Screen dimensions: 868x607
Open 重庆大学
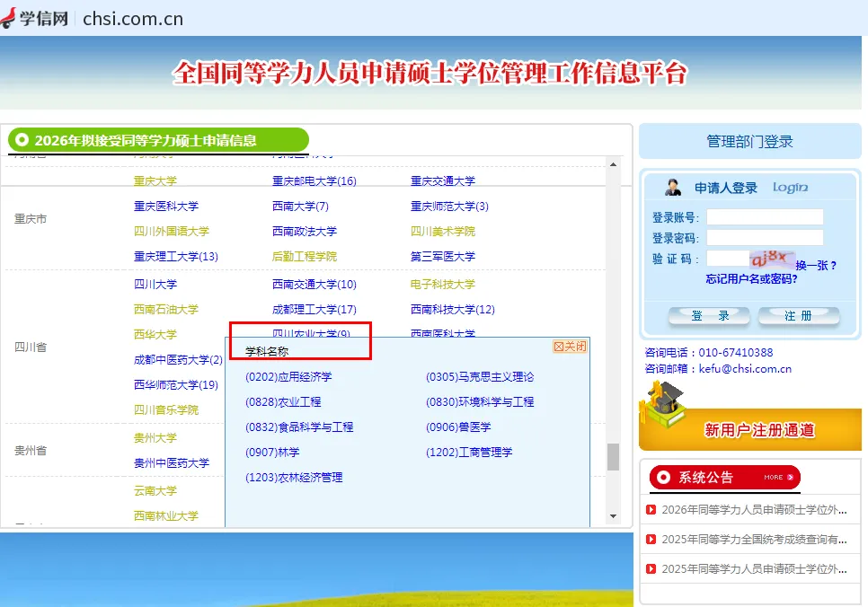point(155,181)
